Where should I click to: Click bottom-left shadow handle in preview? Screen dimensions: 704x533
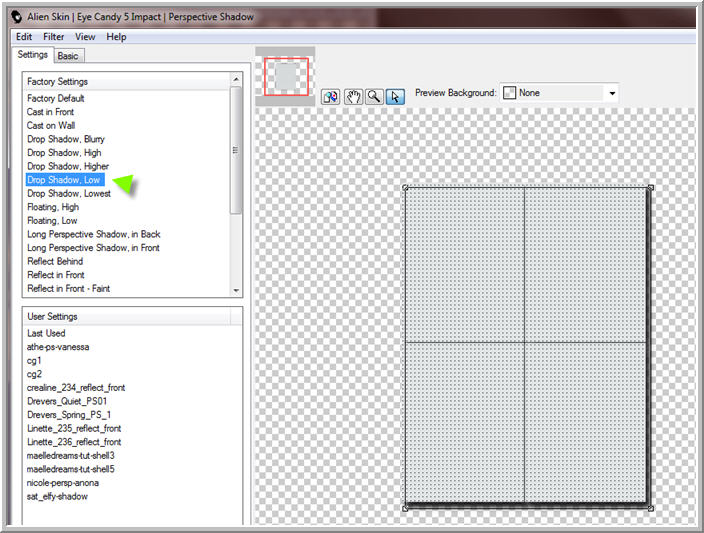pos(405,508)
